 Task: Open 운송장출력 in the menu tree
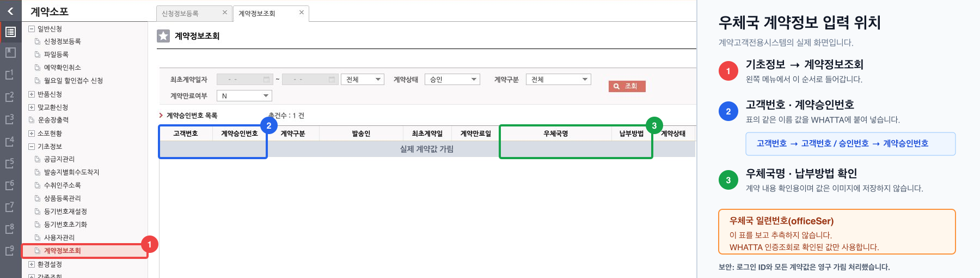[x=53, y=120]
